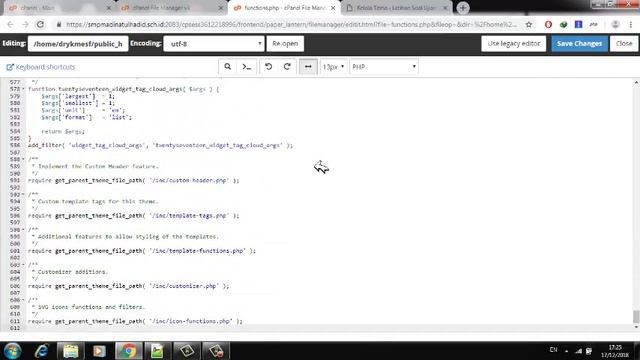Click the add_filter widget_tag_cloud_args line

160,145
